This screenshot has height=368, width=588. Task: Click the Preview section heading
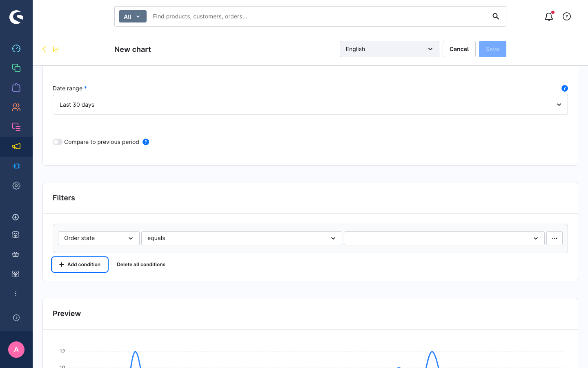point(67,314)
